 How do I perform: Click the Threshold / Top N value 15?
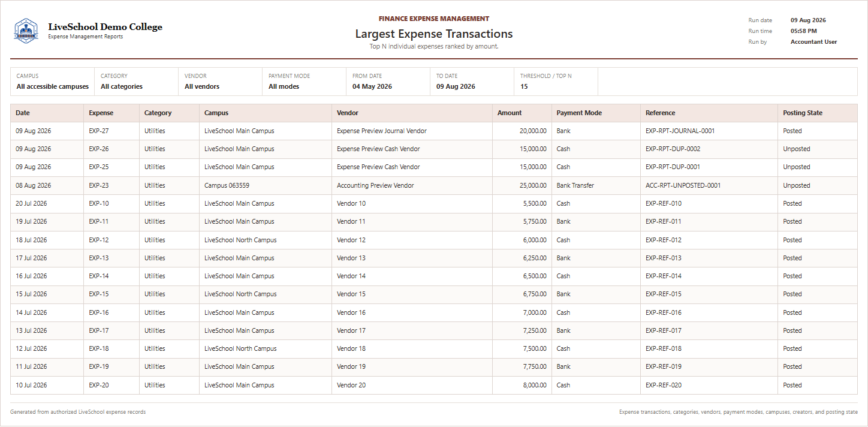524,86
